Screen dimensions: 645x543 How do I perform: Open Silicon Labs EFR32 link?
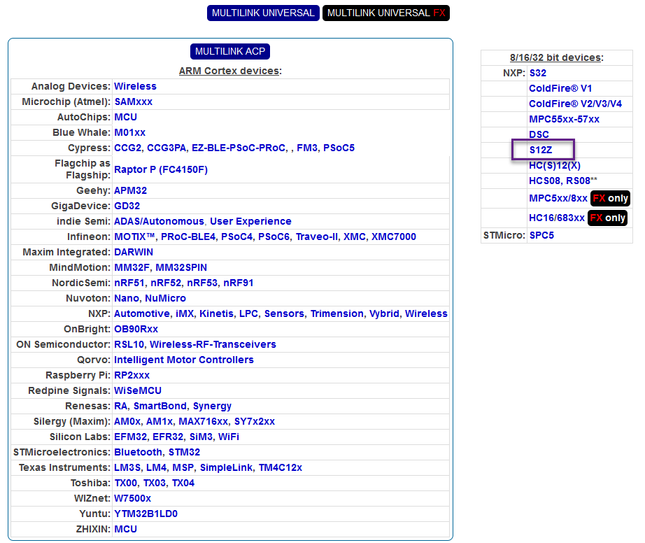pyautogui.click(x=168, y=437)
